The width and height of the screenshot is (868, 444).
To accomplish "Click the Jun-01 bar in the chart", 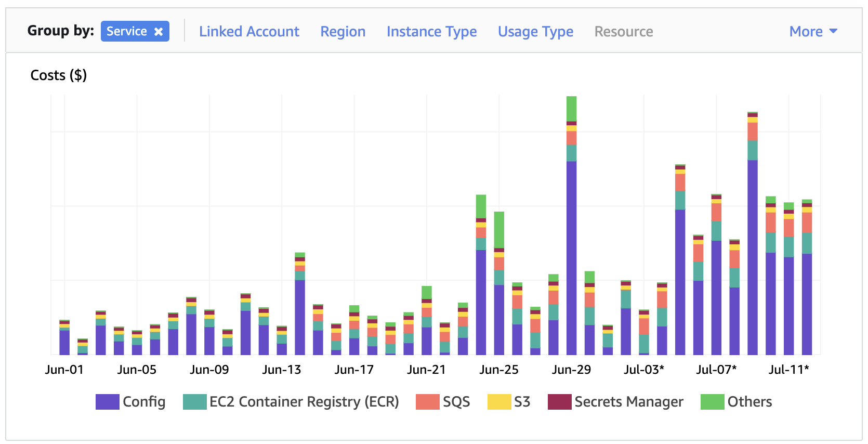I will tap(64, 341).
